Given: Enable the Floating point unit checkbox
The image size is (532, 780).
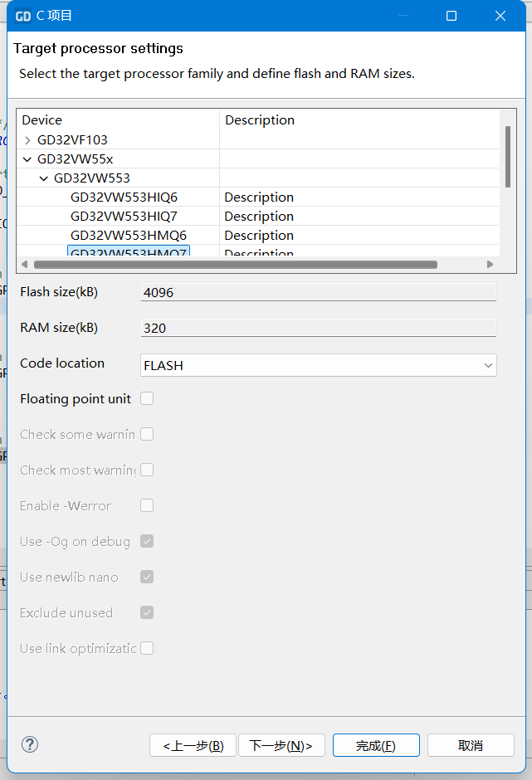Looking at the screenshot, I should (x=147, y=398).
